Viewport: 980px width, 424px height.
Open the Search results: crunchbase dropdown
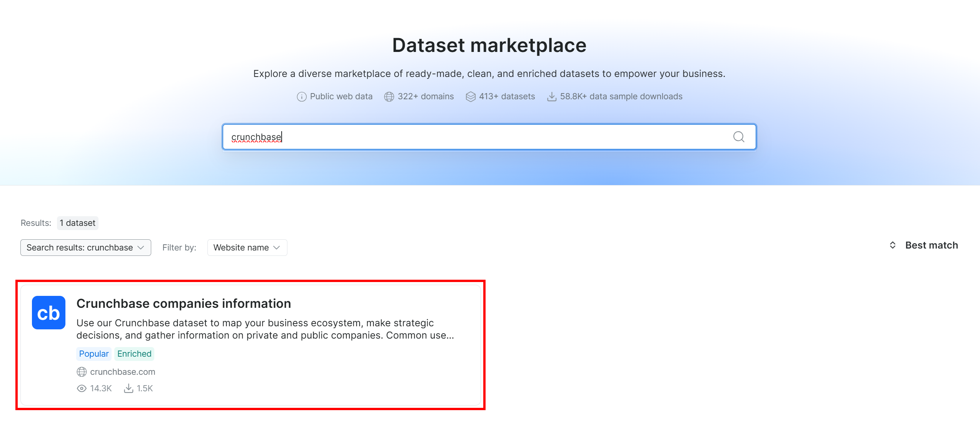coord(86,247)
